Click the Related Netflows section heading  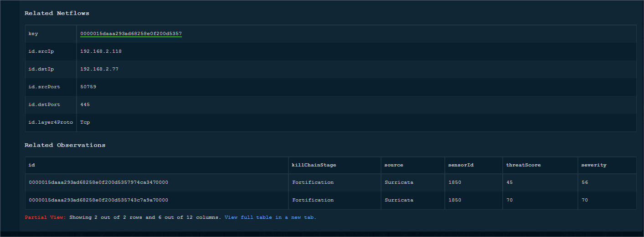[57, 13]
